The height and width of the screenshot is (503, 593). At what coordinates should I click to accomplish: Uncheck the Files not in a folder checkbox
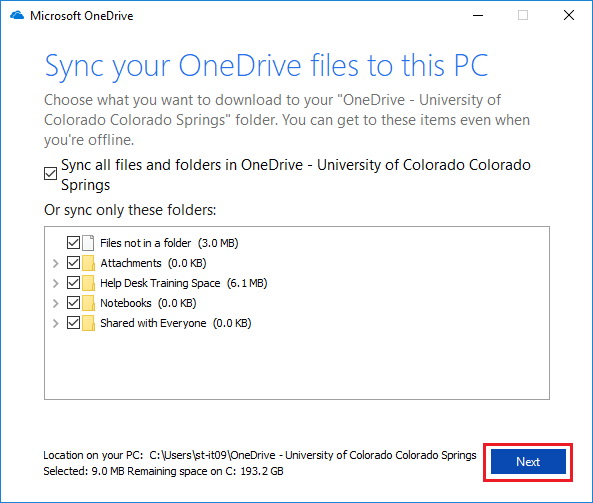73,242
